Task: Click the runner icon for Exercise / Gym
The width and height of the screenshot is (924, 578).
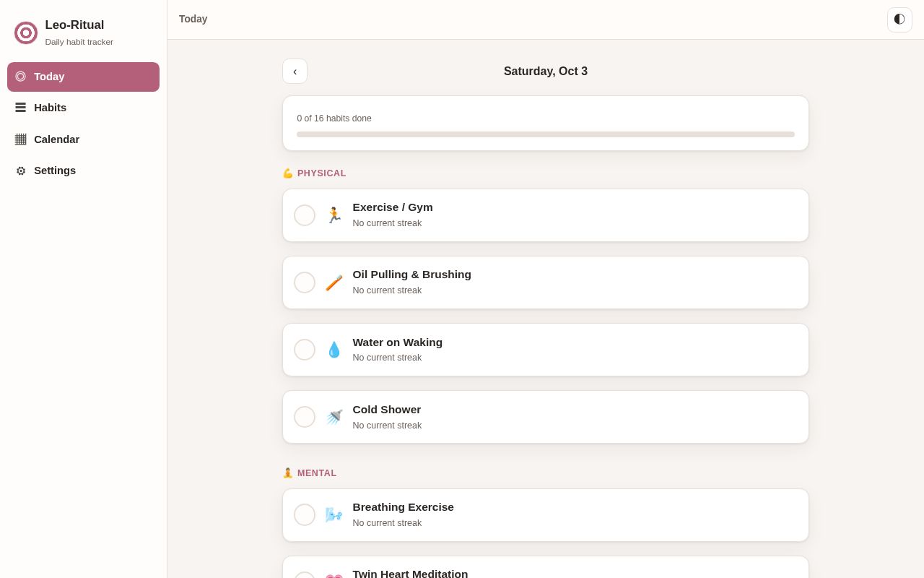Action: [334, 215]
